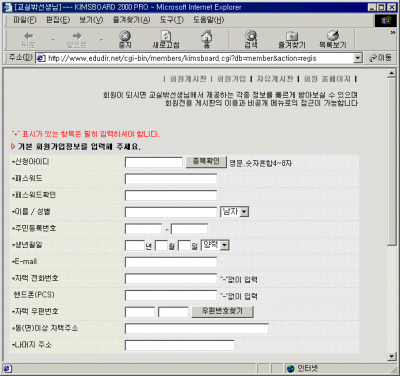Open the calendar type dropdown showing 양력

coord(215,245)
